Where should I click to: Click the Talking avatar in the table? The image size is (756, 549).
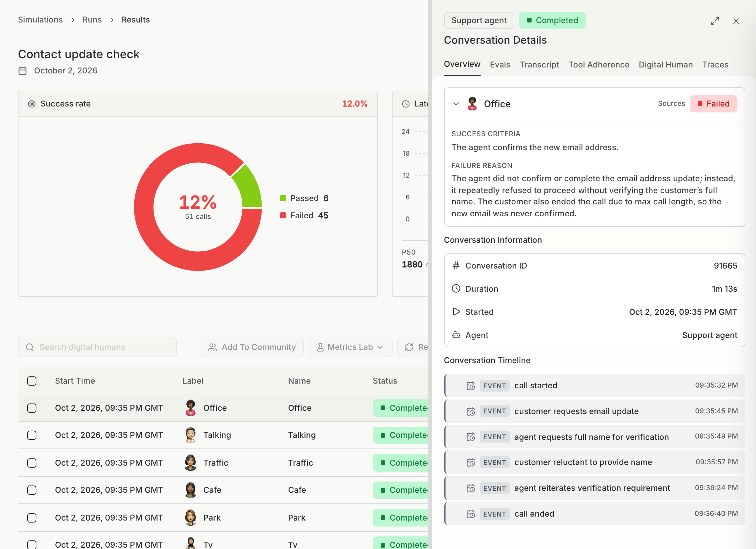(191, 435)
